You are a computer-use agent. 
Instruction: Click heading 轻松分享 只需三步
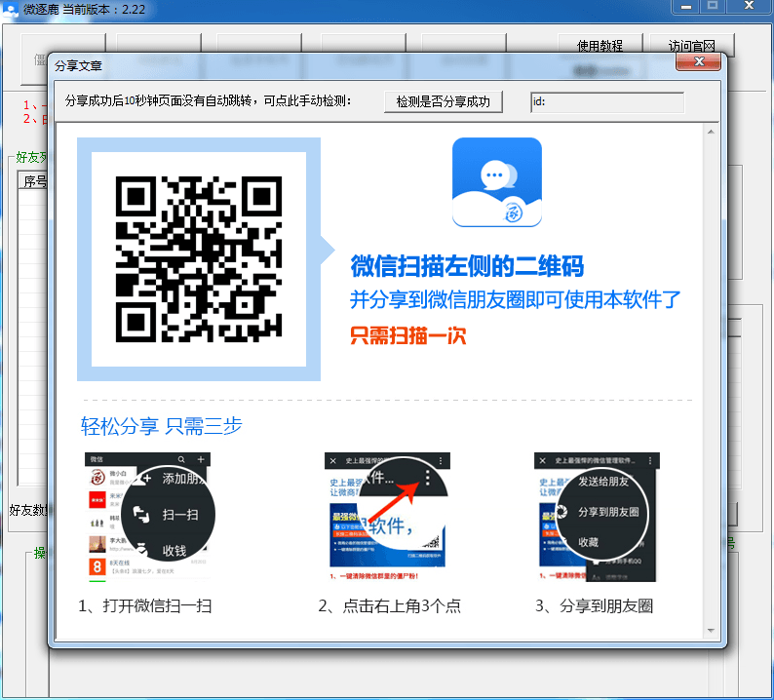(x=162, y=426)
